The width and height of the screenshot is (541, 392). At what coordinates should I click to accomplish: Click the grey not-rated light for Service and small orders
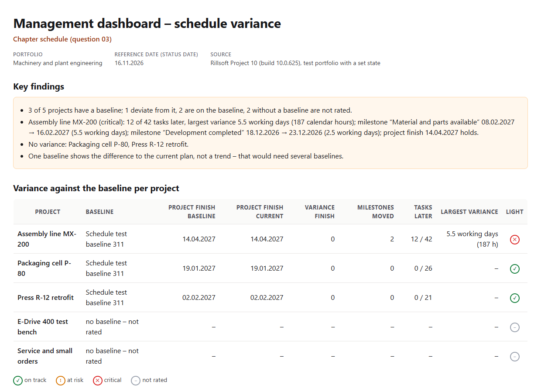point(515,356)
